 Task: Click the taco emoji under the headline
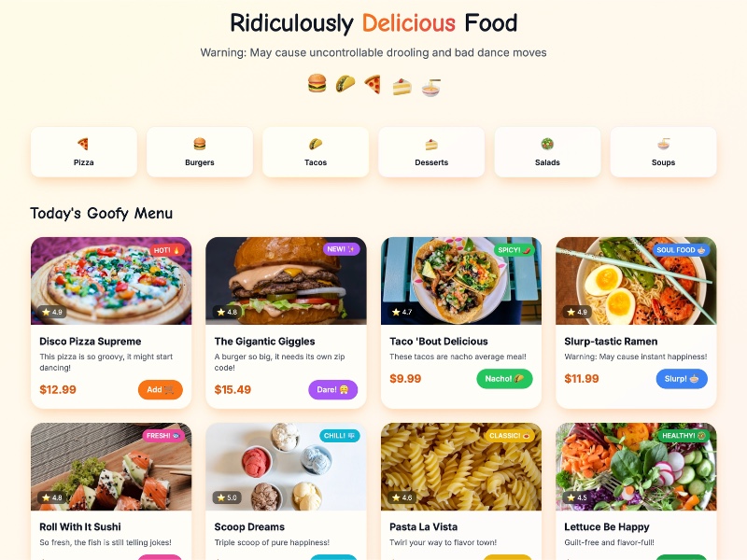(345, 83)
